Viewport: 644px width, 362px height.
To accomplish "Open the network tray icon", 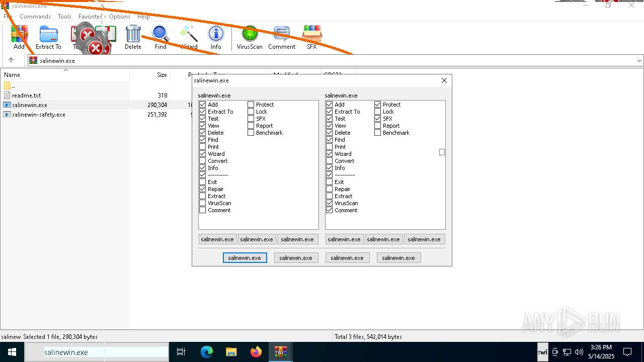I will (567, 352).
